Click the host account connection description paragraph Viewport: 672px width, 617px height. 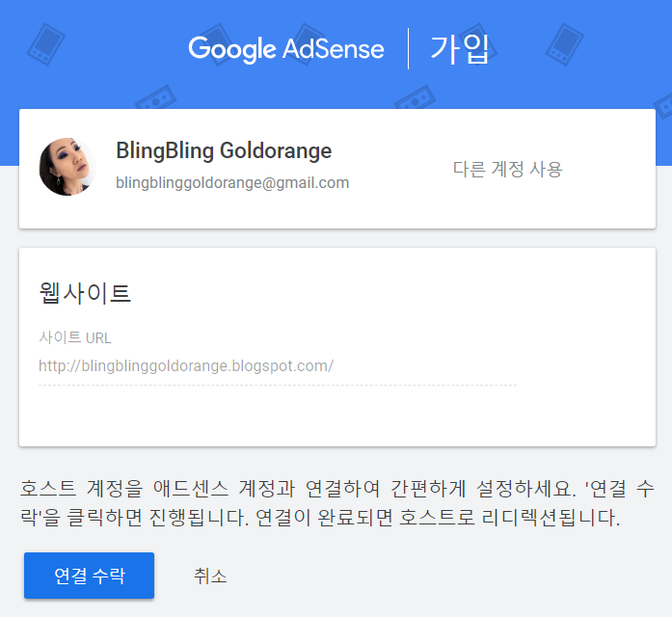[336, 502]
